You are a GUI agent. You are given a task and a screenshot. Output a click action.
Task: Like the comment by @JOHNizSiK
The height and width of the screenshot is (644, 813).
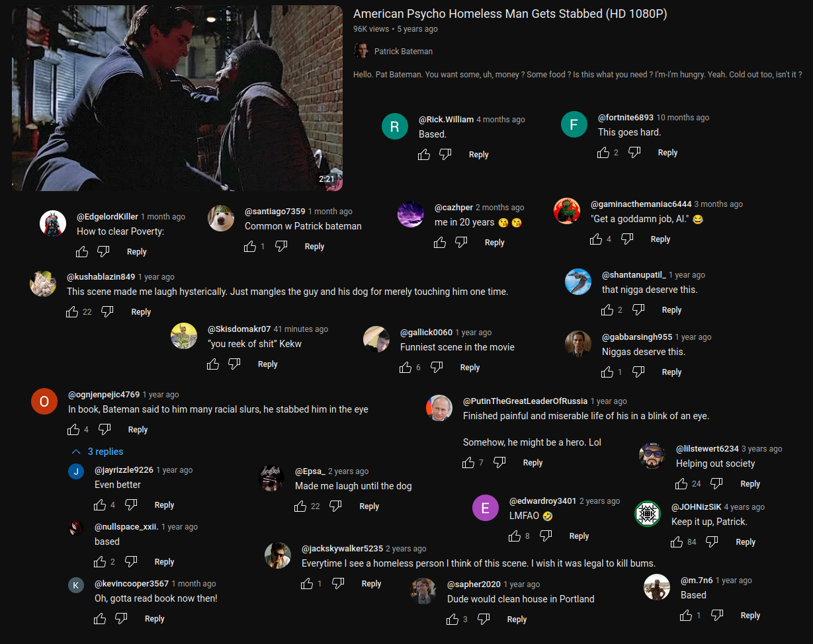pos(677,542)
